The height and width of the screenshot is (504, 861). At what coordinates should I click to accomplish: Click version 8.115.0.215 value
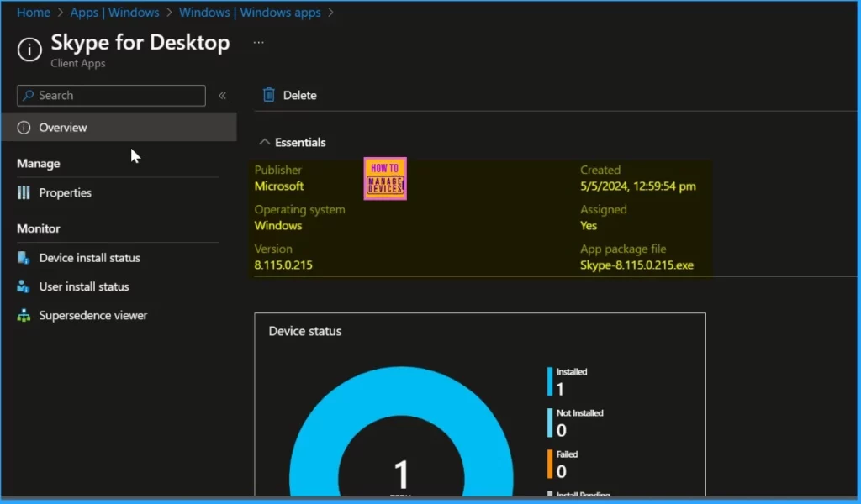pyautogui.click(x=283, y=265)
